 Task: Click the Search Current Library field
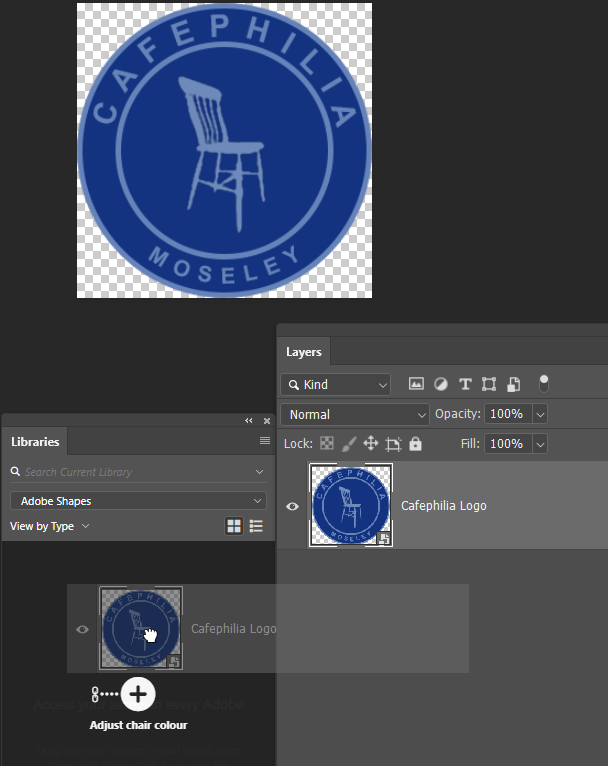click(138, 472)
